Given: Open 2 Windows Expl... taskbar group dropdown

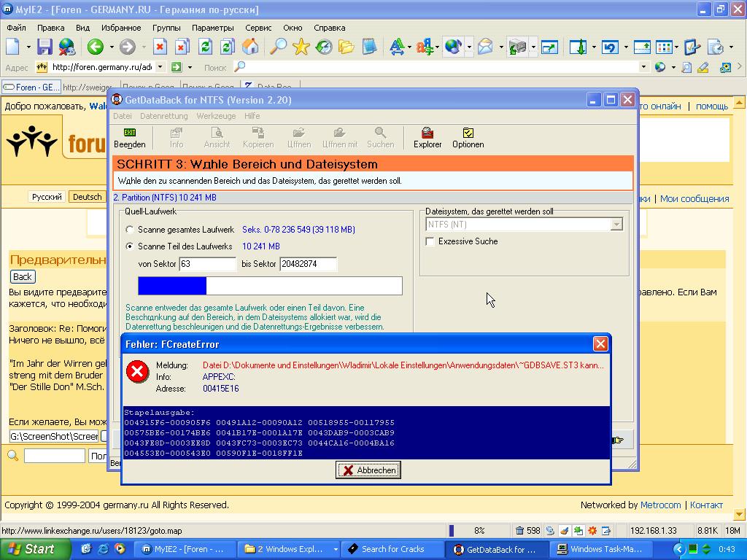Looking at the screenshot, I should click(x=336, y=549).
